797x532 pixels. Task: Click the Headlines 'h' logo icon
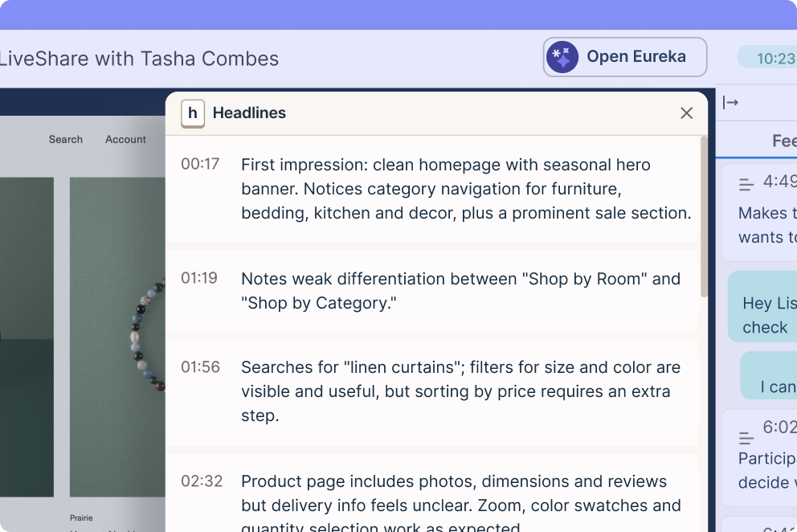pos(193,113)
